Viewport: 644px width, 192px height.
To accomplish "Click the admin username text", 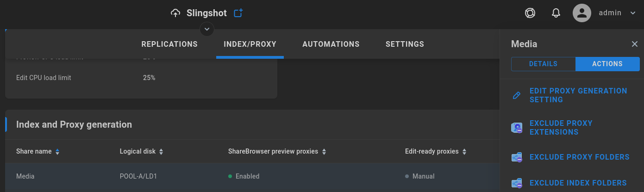I will pos(610,13).
